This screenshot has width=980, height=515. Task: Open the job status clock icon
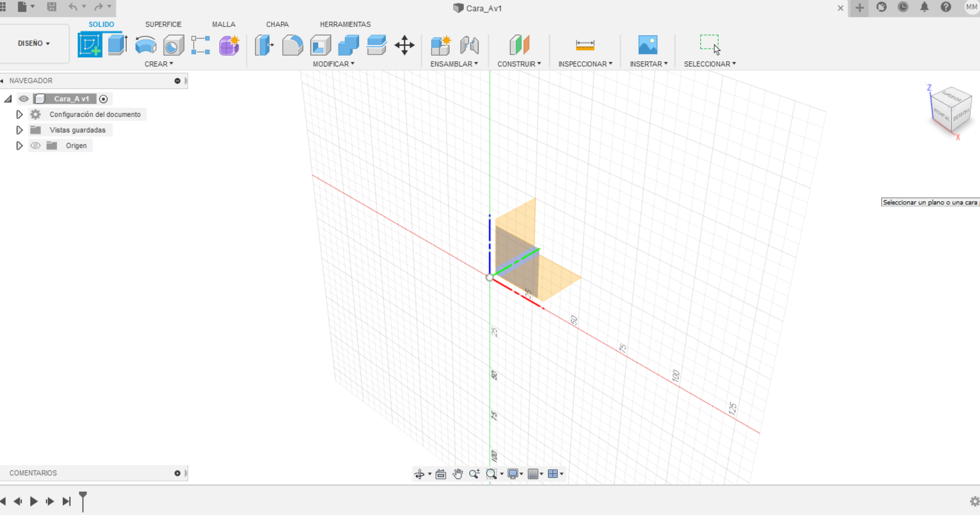point(903,7)
